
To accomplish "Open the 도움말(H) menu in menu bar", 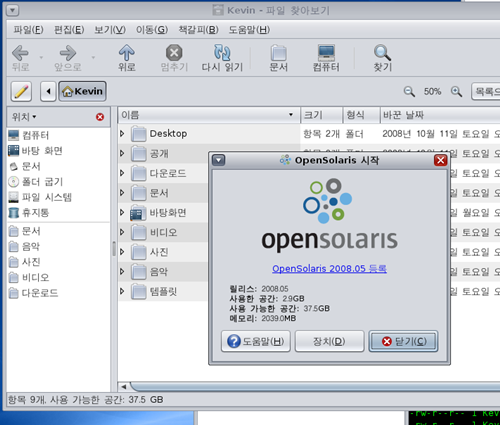I will [x=249, y=30].
